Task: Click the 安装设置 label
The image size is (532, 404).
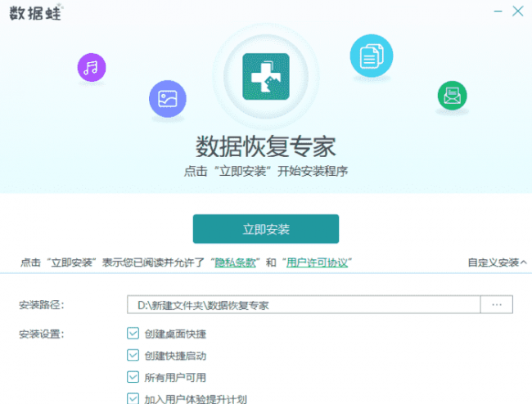Action: tap(42, 334)
